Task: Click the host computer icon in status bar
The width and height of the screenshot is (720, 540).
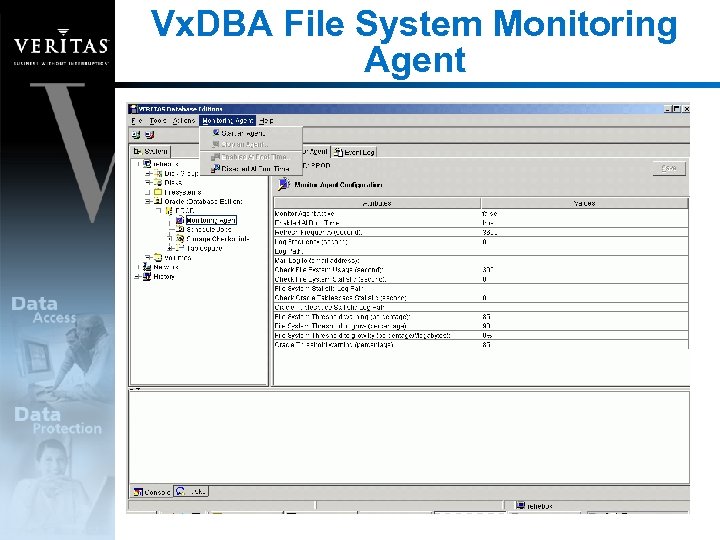Action: 520,506
